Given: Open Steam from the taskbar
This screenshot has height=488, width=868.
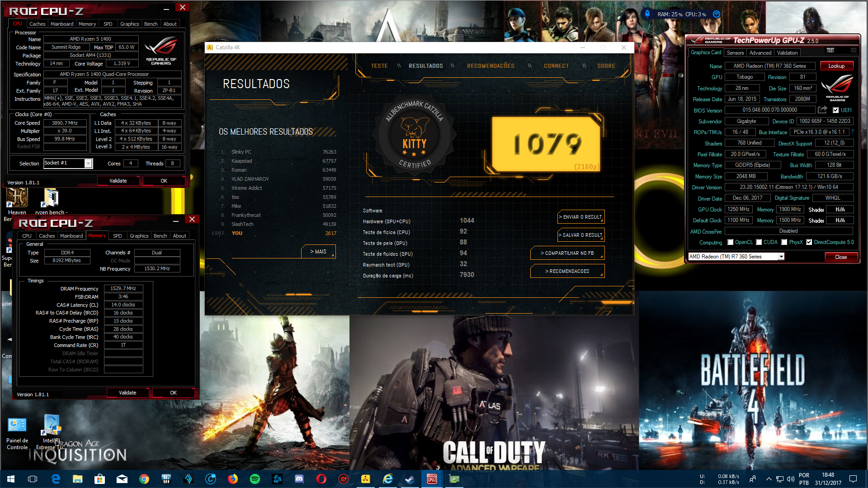Looking at the screenshot, I should click(x=410, y=479).
